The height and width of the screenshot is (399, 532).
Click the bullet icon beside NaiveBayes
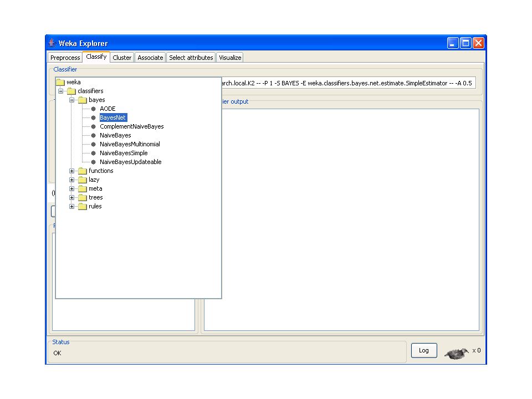coord(93,135)
